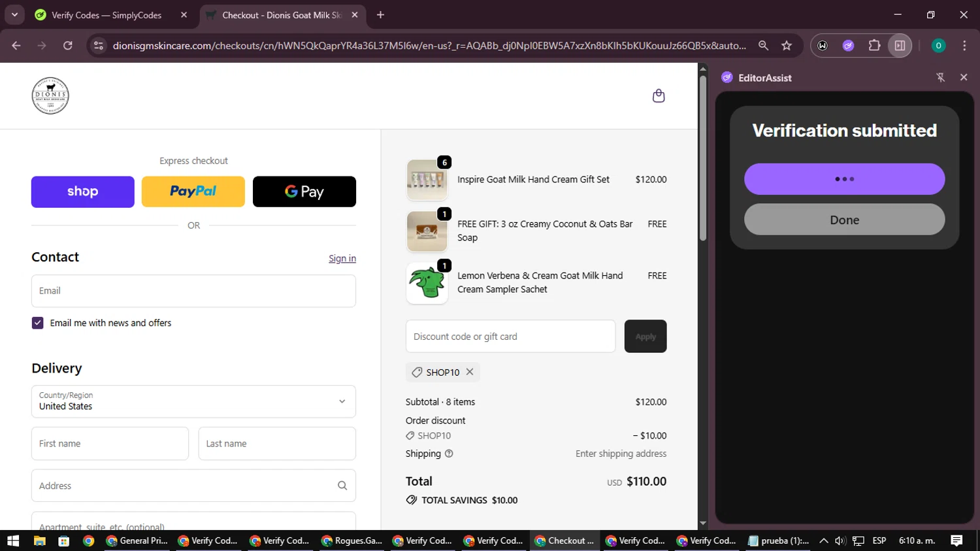Click the Lemon Verbena Sampler Sachet thumbnail

tap(427, 283)
